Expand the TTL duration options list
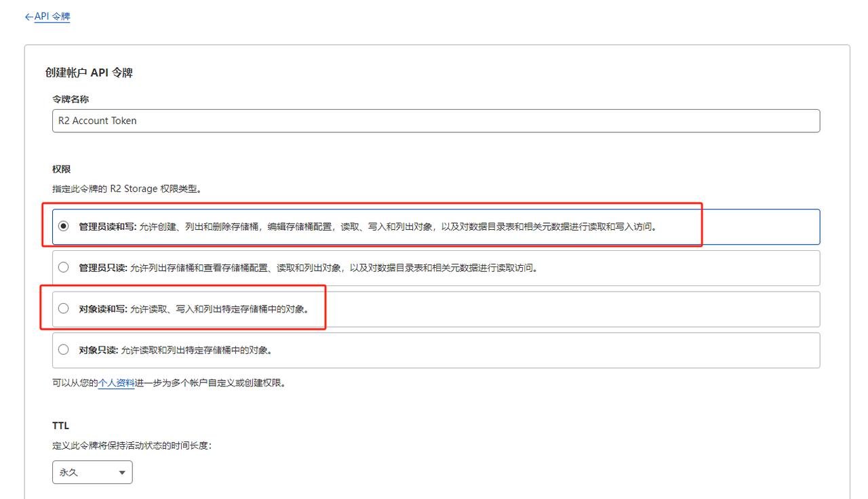The height and width of the screenshot is (499, 868). click(x=92, y=472)
